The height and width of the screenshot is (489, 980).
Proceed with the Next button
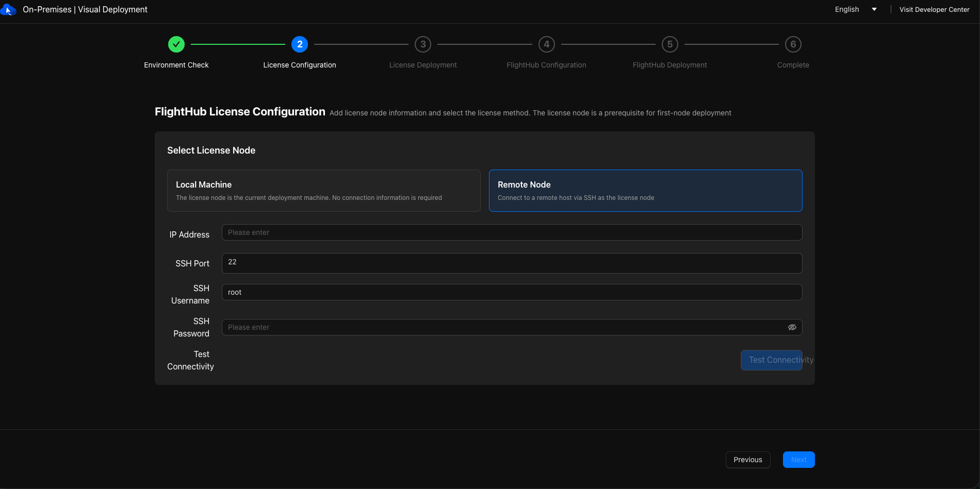click(x=799, y=460)
